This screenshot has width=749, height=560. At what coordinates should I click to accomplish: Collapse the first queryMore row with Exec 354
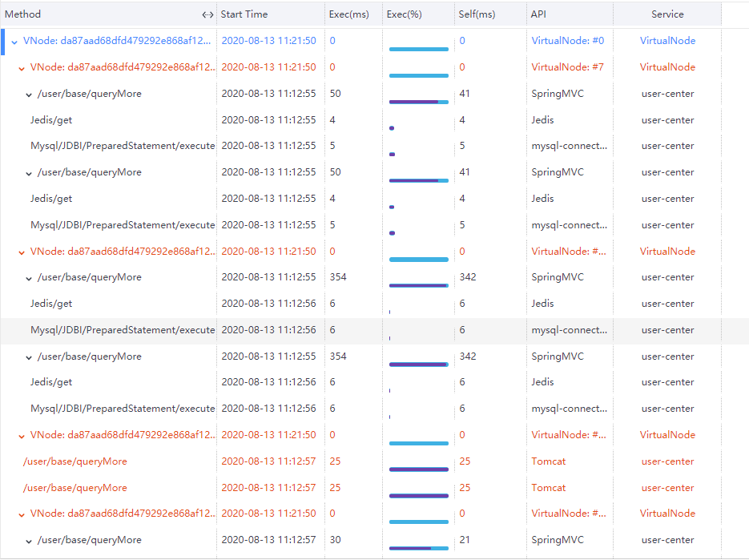(29, 278)
